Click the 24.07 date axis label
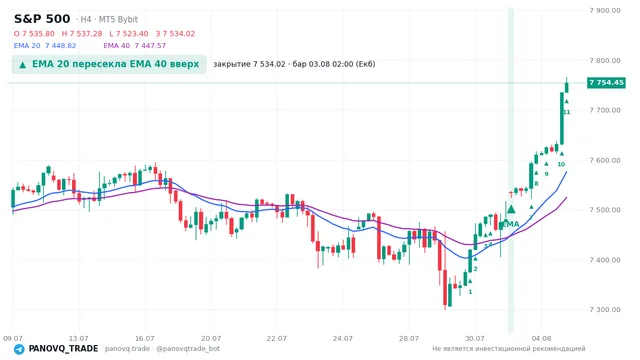The image size is (640, 360). pyautogui.click(x=343, y=338)
